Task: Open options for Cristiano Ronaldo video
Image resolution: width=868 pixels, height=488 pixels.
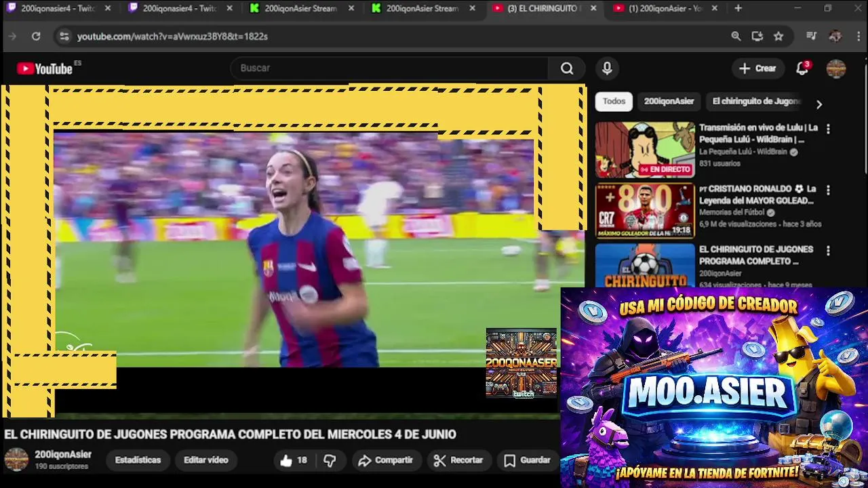Action: 828,190
